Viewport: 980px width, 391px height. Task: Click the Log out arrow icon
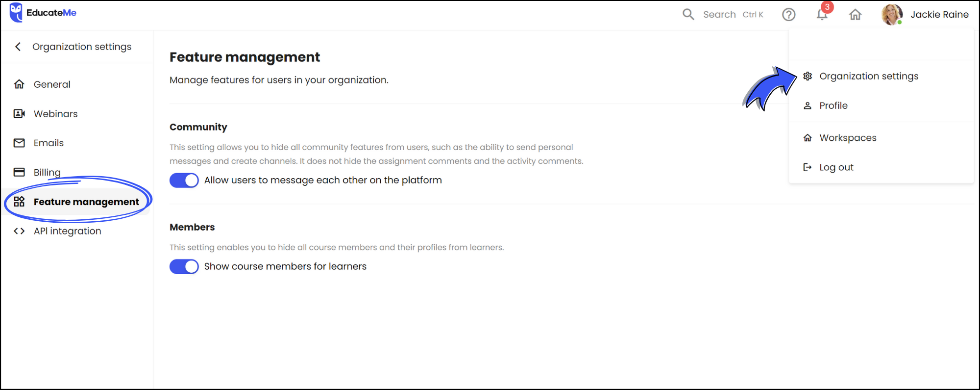coord(808,167)
